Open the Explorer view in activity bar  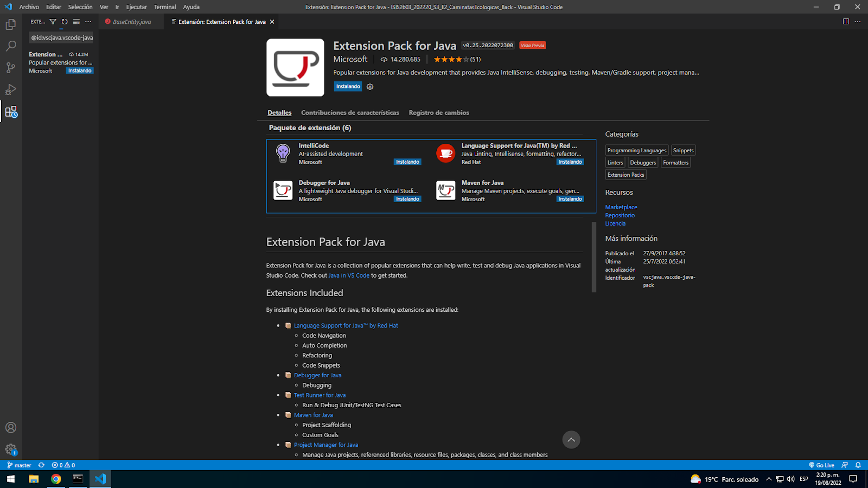point(11,24)
